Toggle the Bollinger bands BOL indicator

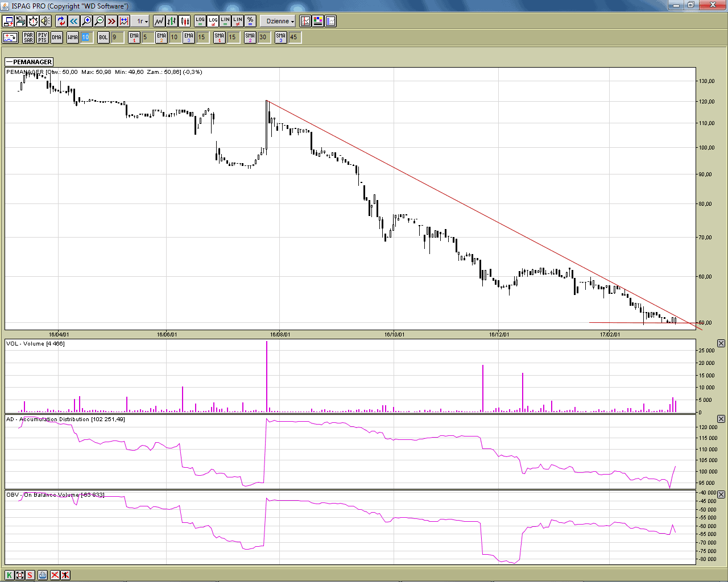pos(103,38)
